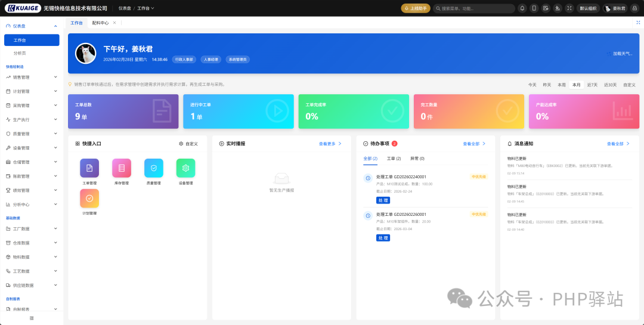Click 查看全部 in 消息通知 panel

(618, 144)
